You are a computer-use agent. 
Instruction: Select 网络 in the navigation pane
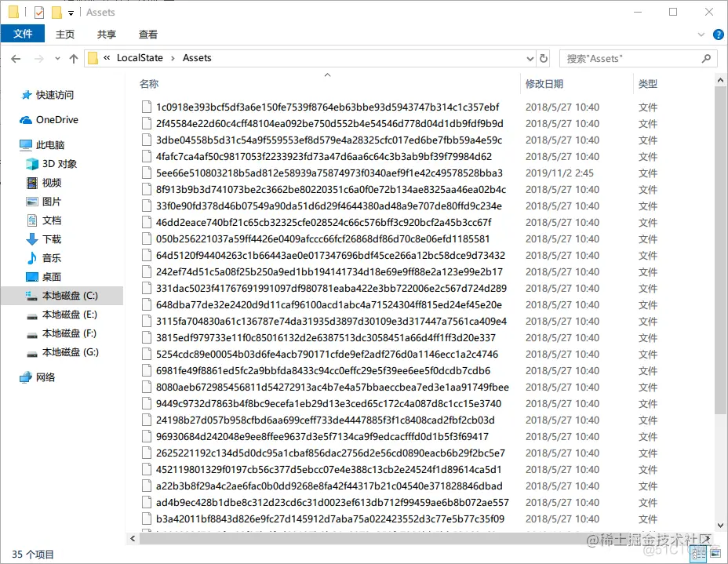pyautogui.click(x=37, y=377)
